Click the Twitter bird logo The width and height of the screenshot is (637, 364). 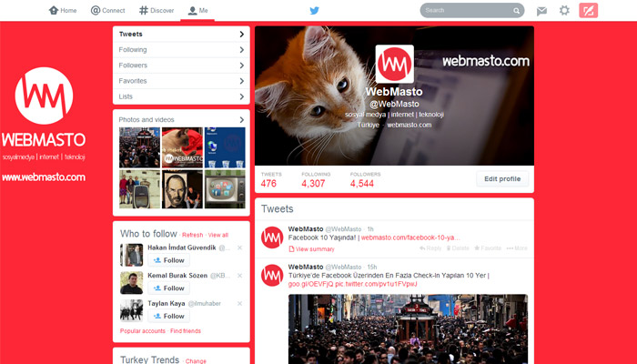pos(315,11)
